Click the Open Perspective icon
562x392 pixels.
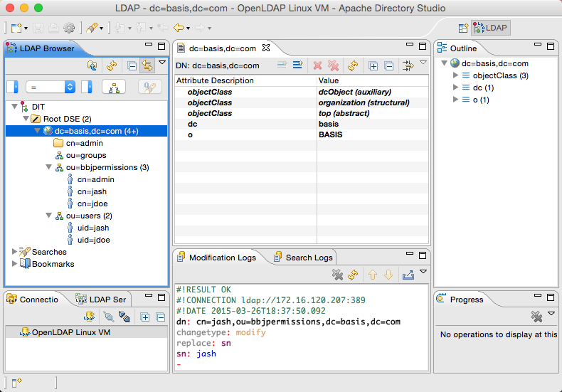pos(463,28)
